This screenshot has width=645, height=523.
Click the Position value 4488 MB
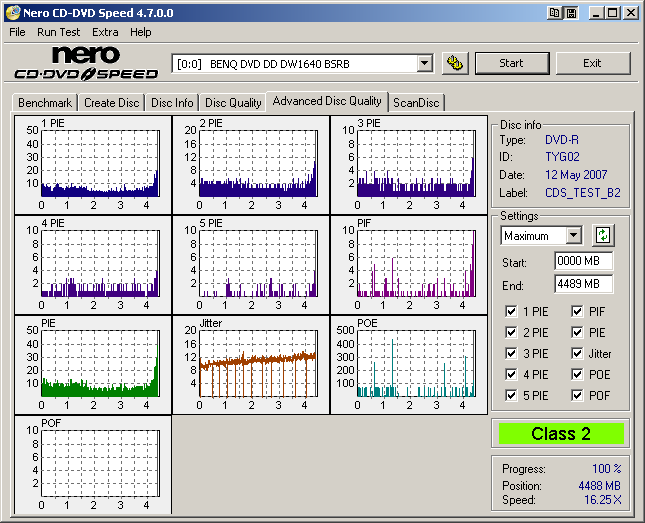pyautogui.click(x=599, y=486)
